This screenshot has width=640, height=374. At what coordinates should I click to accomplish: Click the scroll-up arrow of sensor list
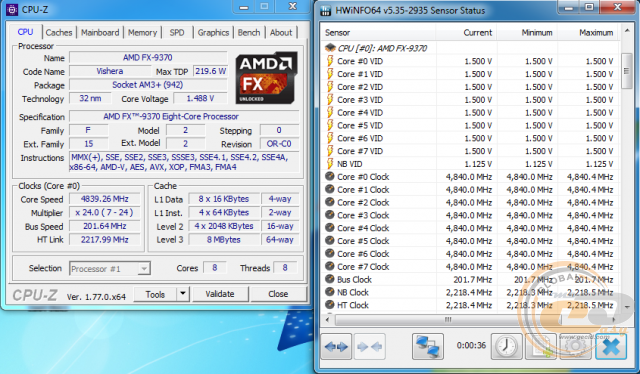pos(627,31)
